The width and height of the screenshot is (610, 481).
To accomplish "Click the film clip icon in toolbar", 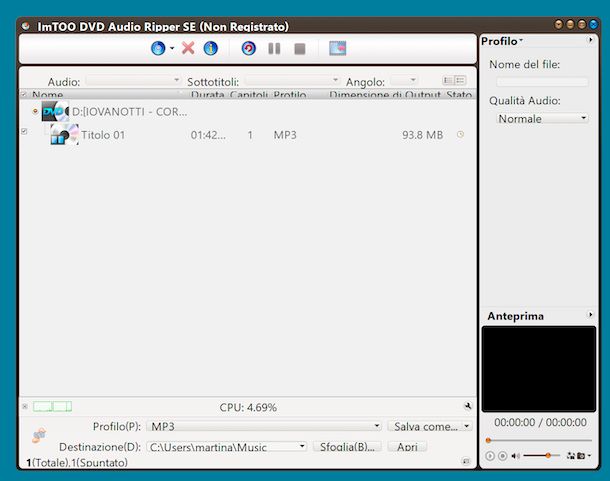I will (337, 48).
